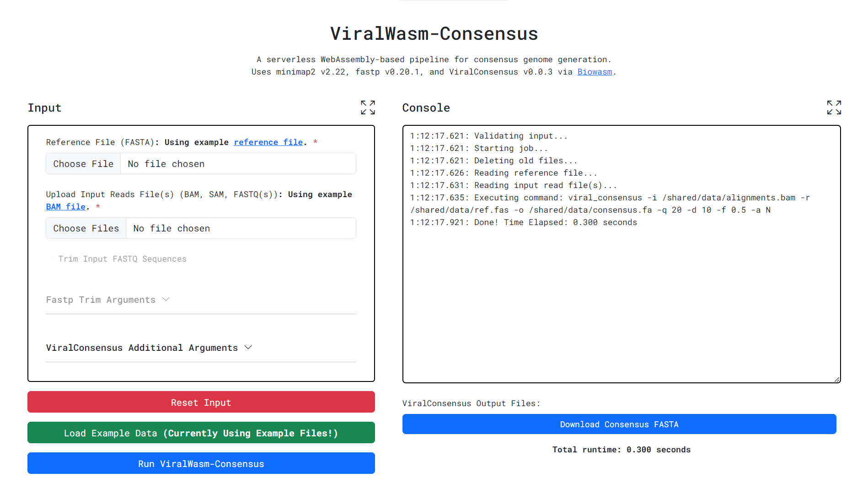Click the Reset Input button
The height and width of the screenshot is (494, 868).
click(x=201, y=402)
